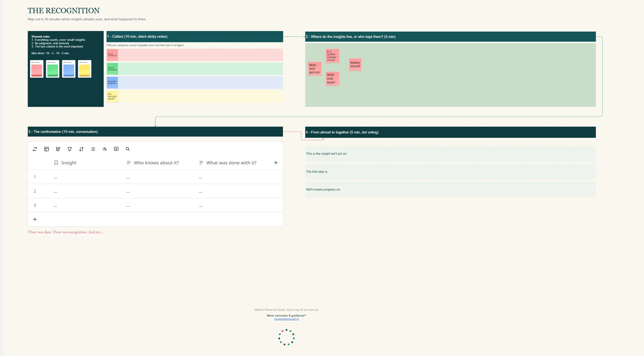Click the sort arrows icon

coord(81,149)
